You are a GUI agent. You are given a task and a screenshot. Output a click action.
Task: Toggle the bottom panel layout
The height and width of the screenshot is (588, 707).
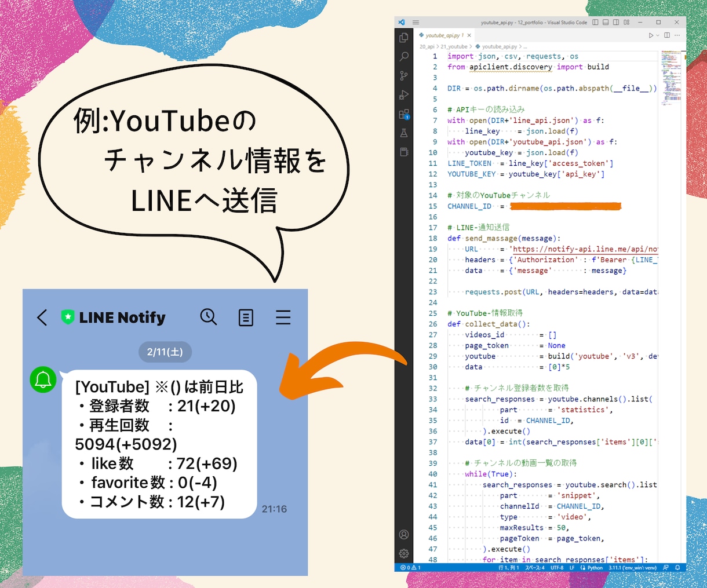[606, 22]
